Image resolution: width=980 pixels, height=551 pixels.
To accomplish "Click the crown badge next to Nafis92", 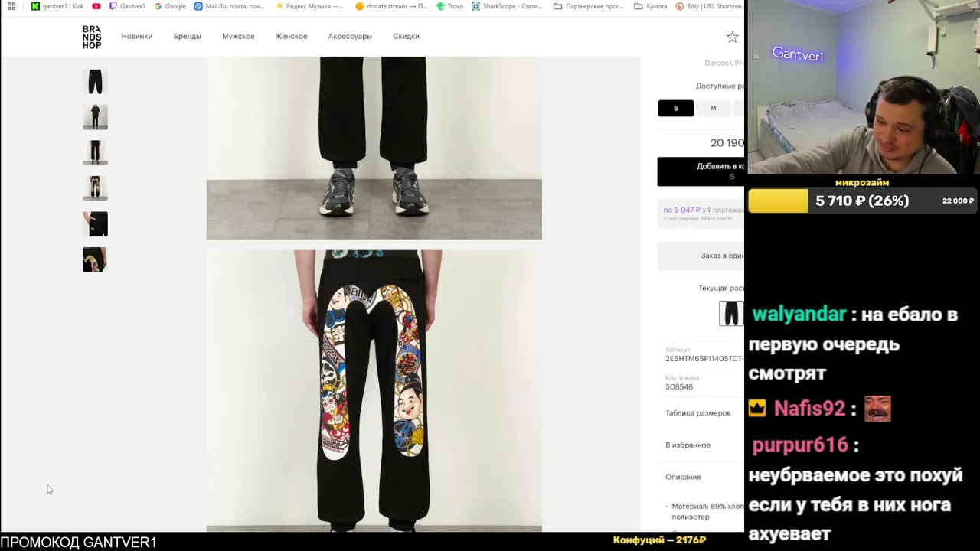I will coord(757,409).
